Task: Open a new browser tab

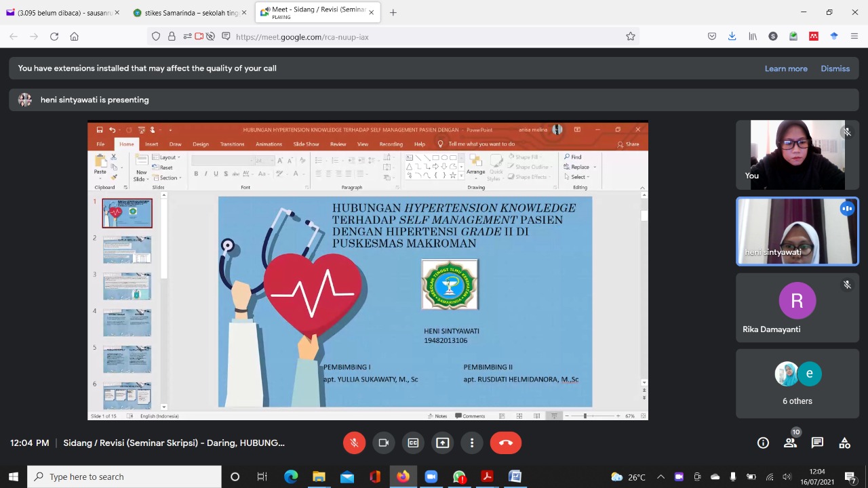Action: 393,12
